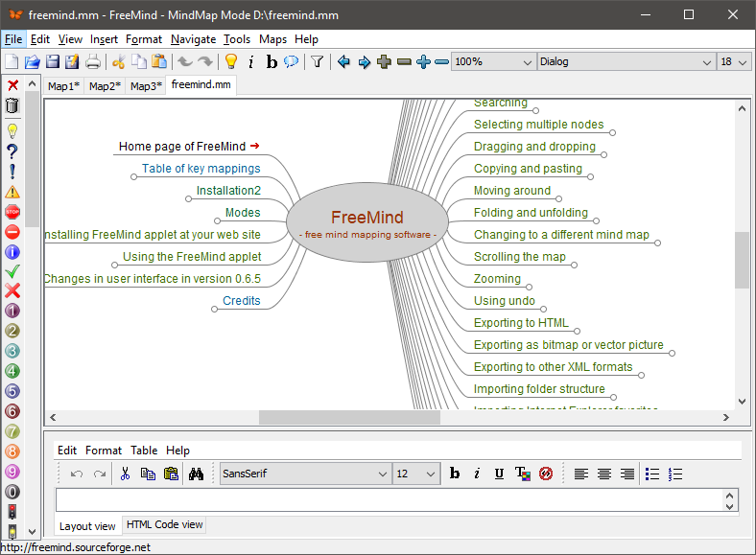Click the cloud bubble icon in toolbar
Viewport: 756px width, 555px height.
(292, 61)
